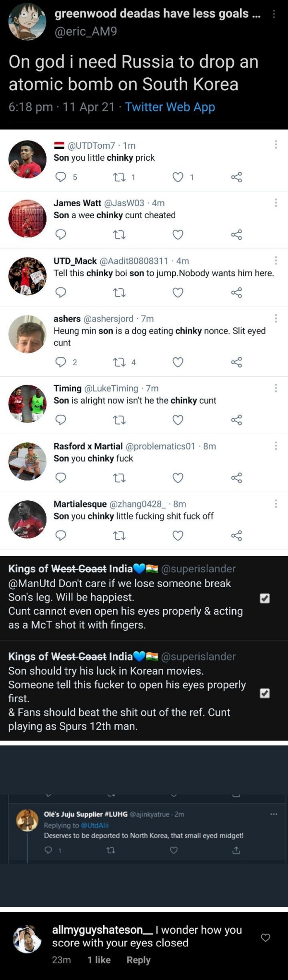Retweet the ashers tweet
Image resolution: width=288 pixels, height=980 pixels.
coord(119,362)
